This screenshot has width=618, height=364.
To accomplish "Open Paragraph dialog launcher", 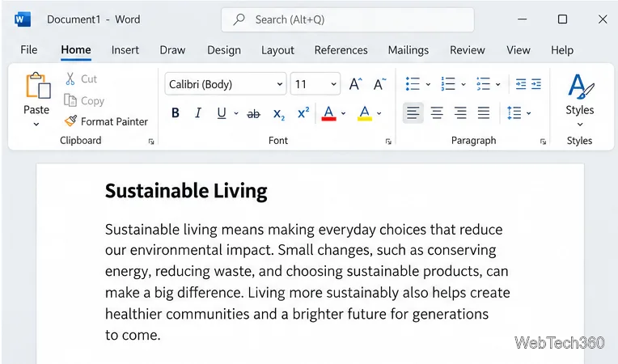I will pyautogui.click(x=543, y=142).
